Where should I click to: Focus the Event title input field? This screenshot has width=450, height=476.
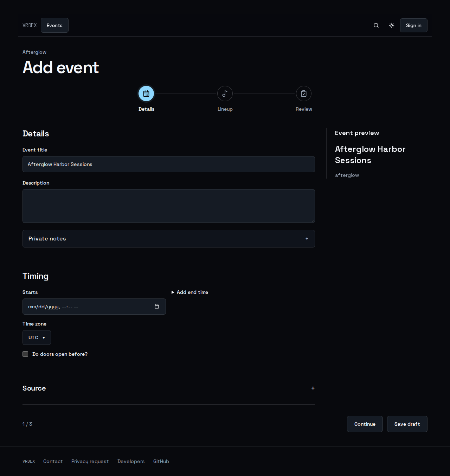click(169, 164)
